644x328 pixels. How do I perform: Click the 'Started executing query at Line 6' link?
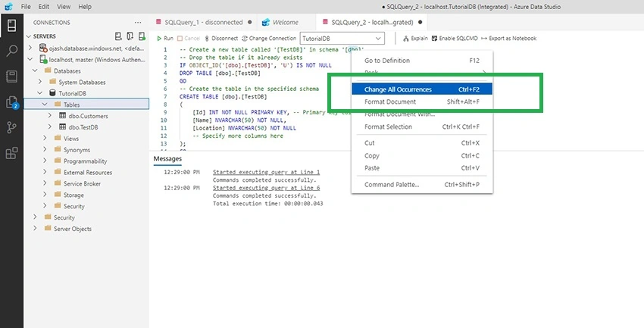tap(266, 188)
